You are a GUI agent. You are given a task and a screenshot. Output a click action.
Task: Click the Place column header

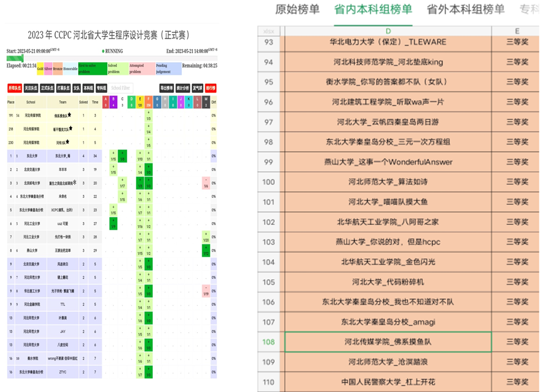11,102
